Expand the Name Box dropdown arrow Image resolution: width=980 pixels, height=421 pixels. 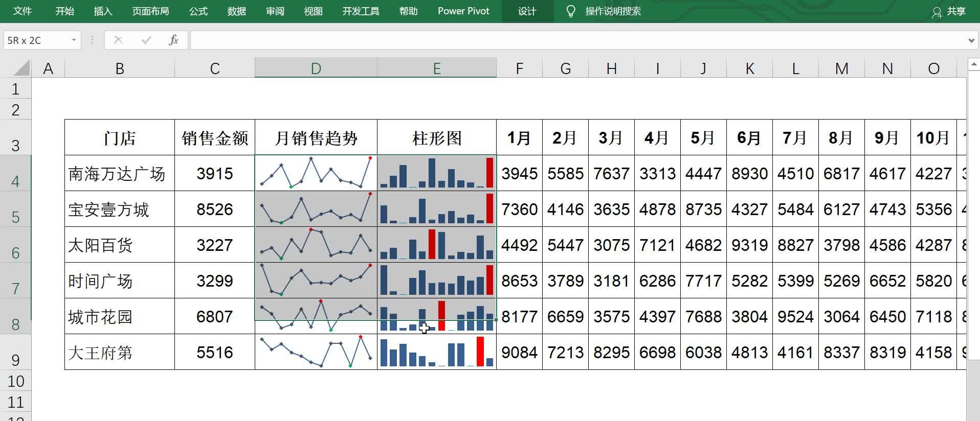pos(74,40)
